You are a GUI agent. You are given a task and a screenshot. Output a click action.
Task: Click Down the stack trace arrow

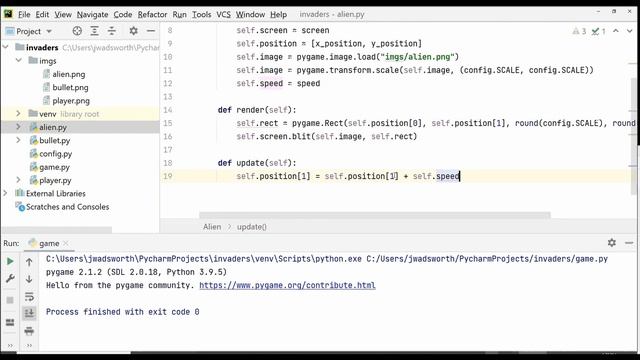[x=29, y=279]
